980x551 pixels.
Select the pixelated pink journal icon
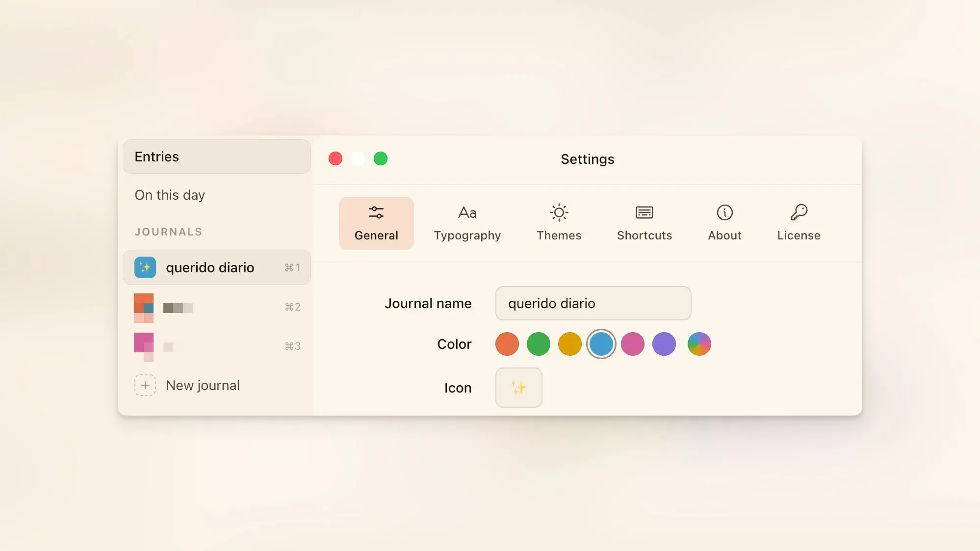(144, 347)
